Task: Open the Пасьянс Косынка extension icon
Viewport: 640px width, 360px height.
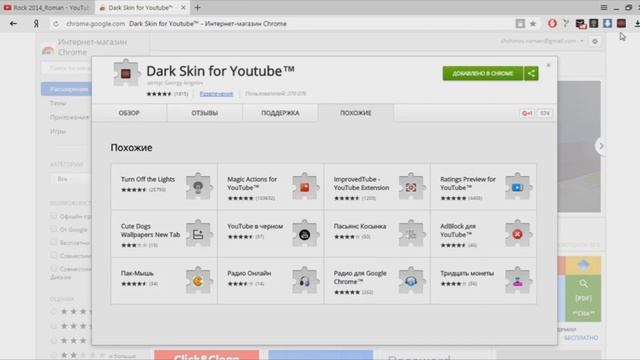Action: pos(411,233)
